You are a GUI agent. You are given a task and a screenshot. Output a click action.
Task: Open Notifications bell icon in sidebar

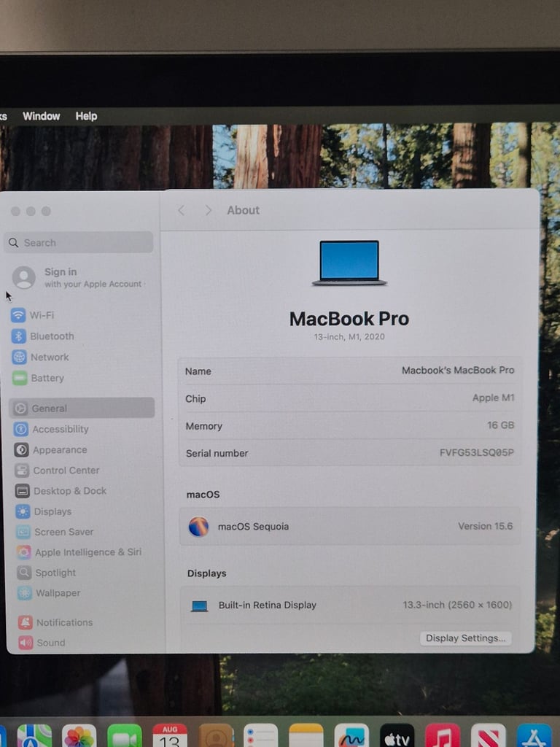click(26, 622)
